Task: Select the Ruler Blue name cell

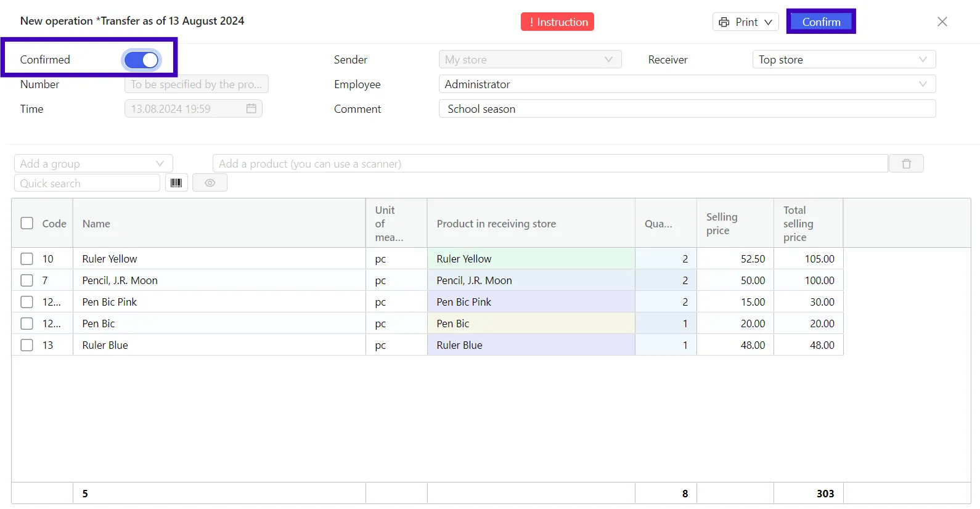Action: [x=219, y=345]
